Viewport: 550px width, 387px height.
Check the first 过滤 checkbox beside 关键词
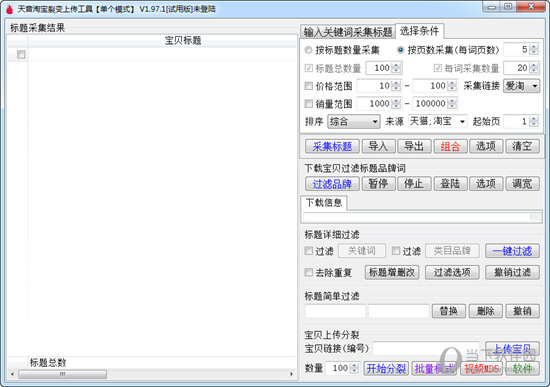pyautogui.click(x=309, y=251)
